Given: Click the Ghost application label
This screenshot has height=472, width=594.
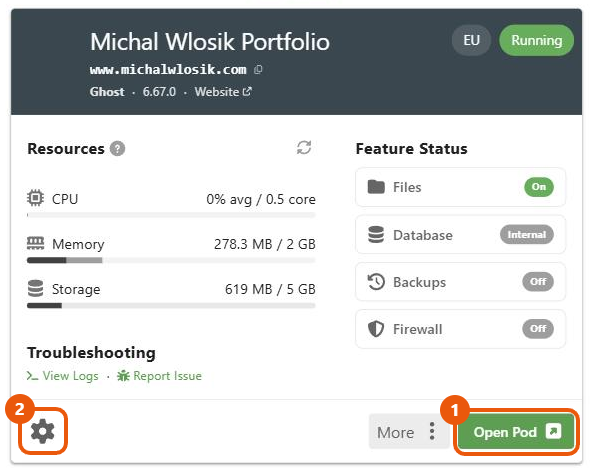Looking at the screenshot, I should (x=107, y=92).
